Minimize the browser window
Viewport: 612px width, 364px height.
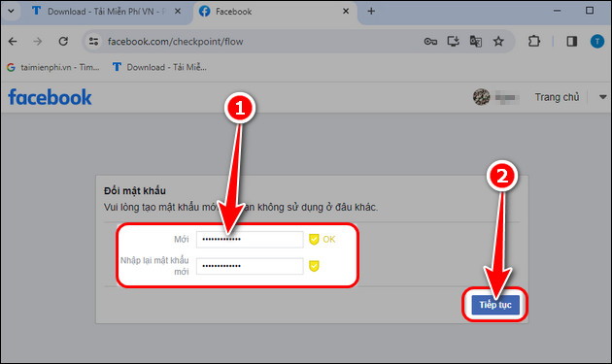[557, 11]
